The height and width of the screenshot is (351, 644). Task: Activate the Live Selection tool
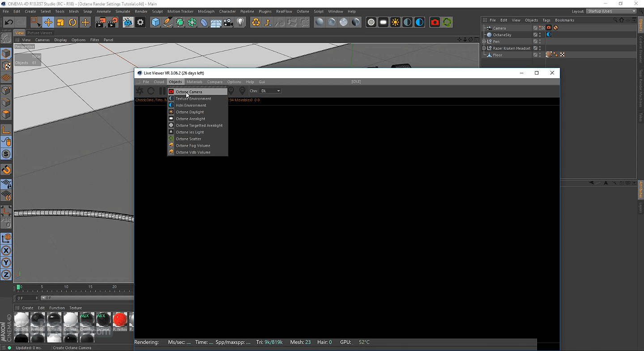pyautogui.click(x=35, y=22)
